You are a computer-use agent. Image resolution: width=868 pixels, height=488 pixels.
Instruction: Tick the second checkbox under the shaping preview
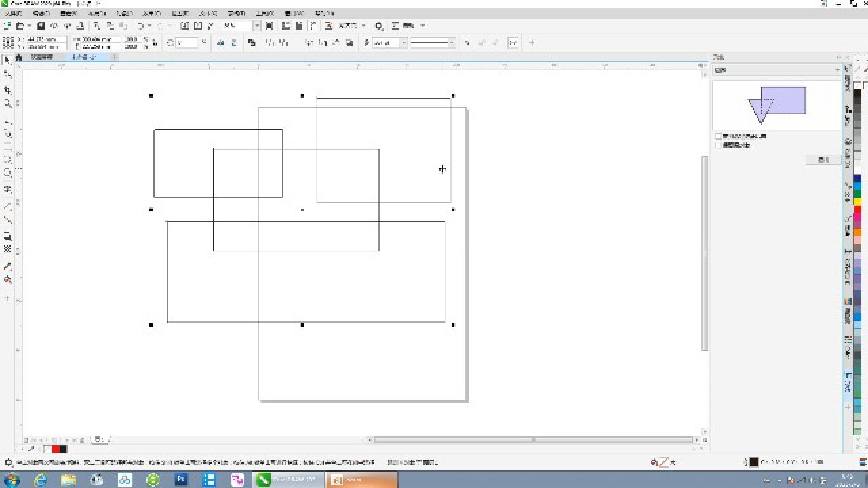719,145
